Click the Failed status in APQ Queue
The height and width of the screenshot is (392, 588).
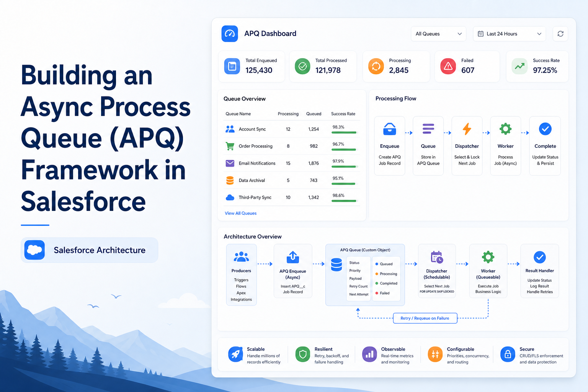382,293
